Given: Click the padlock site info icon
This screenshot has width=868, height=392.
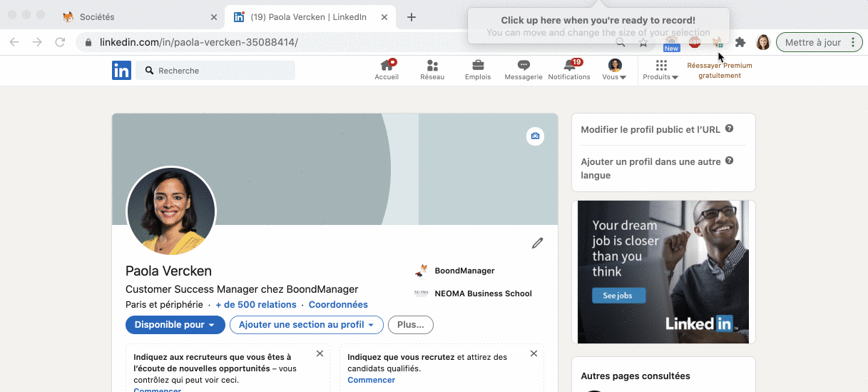Looking at the screenshot, I should point(88,42).
